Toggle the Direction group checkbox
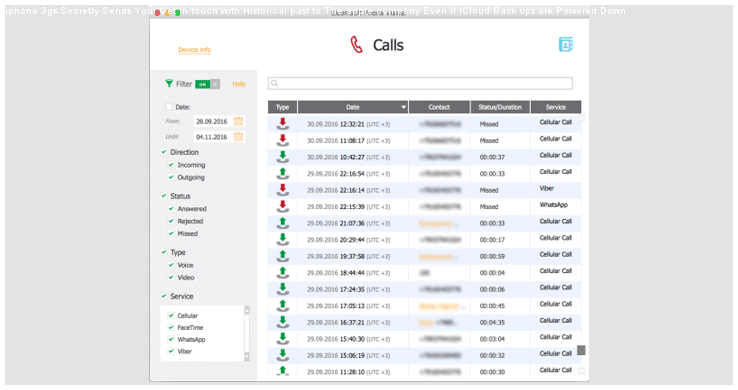 [164, 151]
